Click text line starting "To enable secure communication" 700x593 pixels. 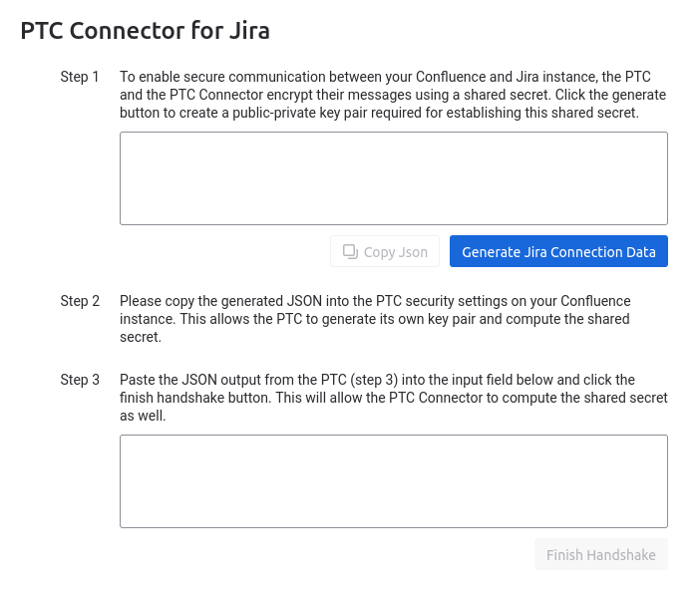(x=385, y=77)
